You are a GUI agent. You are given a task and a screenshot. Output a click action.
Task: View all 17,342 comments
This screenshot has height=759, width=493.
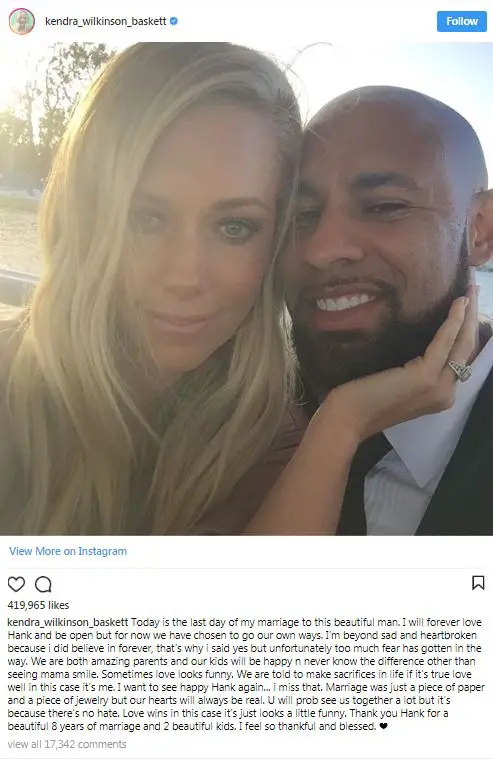[67, 744]
